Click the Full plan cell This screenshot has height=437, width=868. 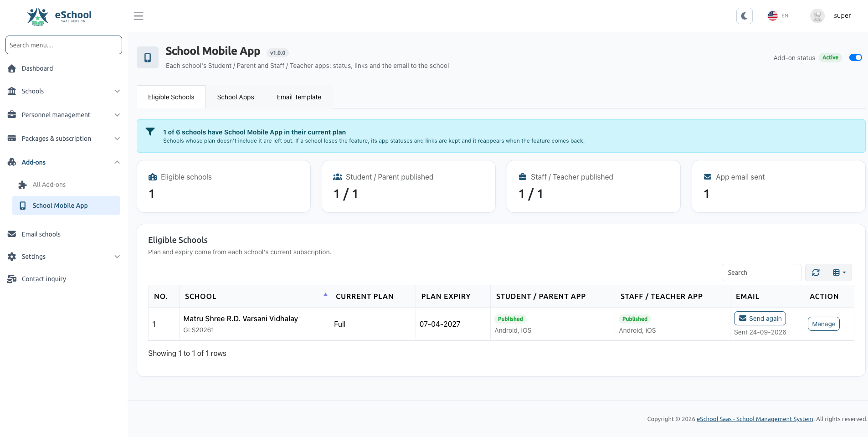point(373,324)
